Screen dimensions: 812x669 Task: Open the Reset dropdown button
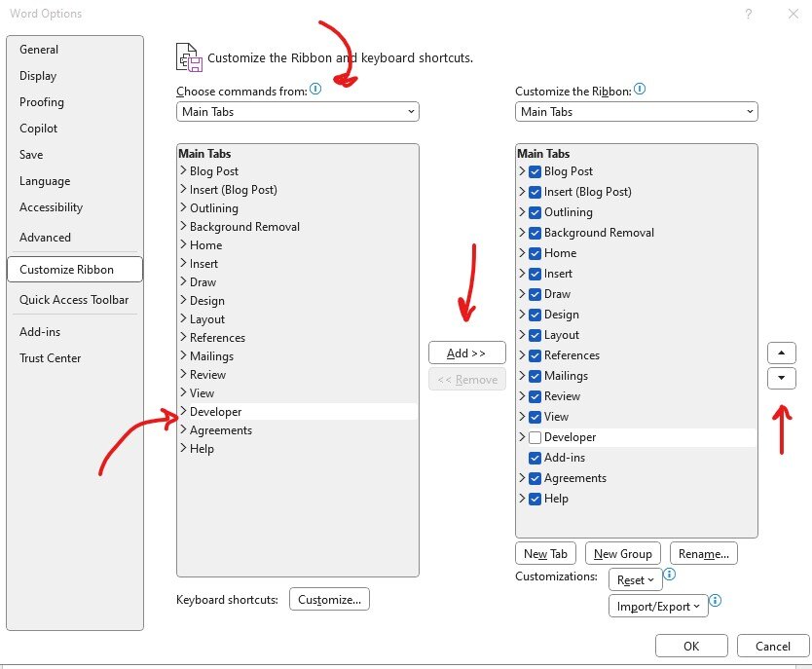pyautogui.click(x=636, y=580)
